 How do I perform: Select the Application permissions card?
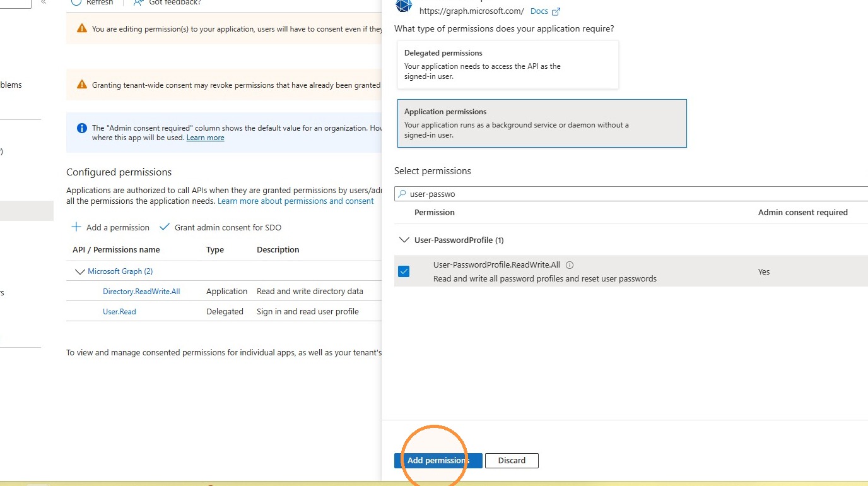(x=542, y=124)
